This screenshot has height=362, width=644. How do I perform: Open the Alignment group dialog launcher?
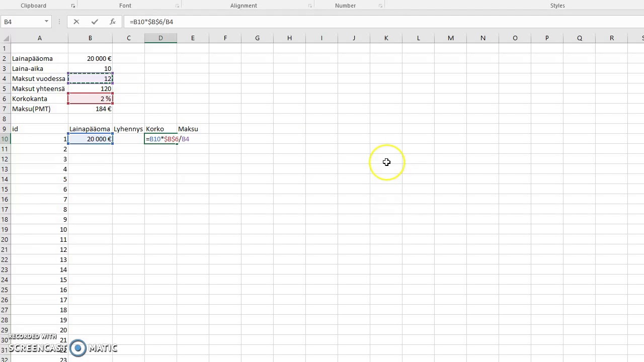[310, 6]
